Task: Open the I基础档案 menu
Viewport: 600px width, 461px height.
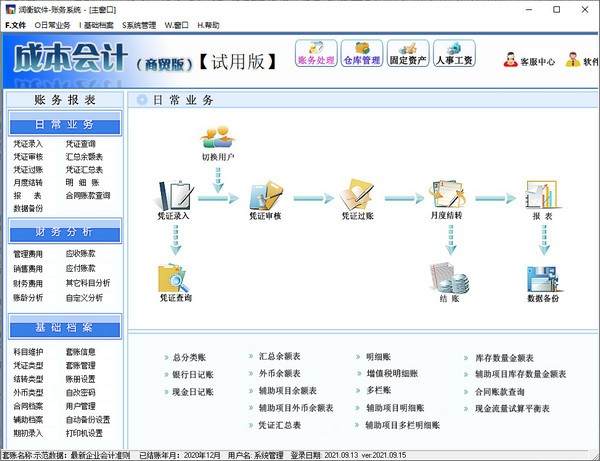Action: [x=96, y=25]
